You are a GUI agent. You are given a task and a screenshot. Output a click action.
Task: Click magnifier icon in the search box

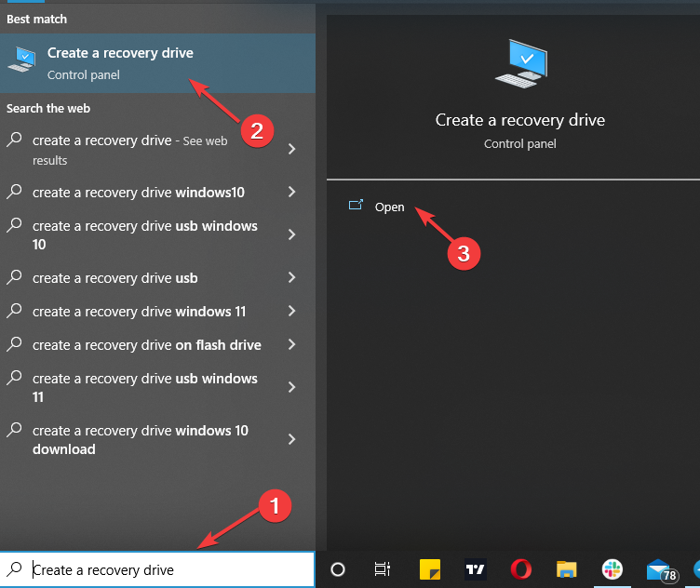[x=14, y=569]
